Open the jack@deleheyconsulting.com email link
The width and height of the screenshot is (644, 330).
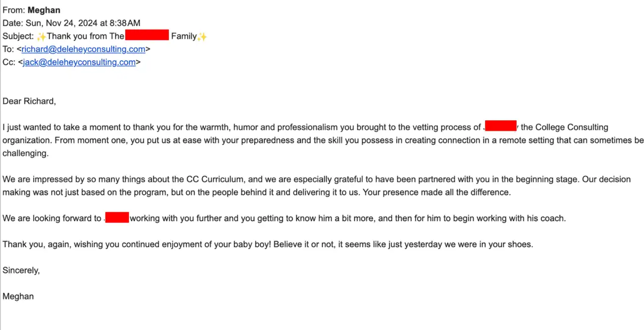pos(79,62)
